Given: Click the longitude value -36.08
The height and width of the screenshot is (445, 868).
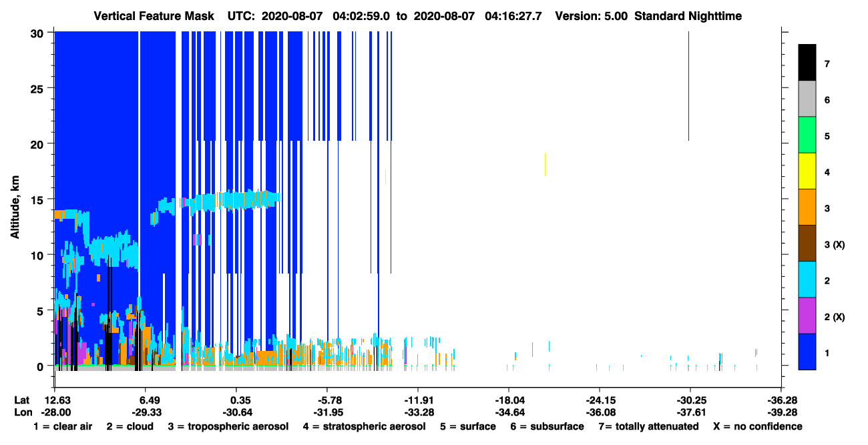Looking at the screenshot, I should 600,412.
